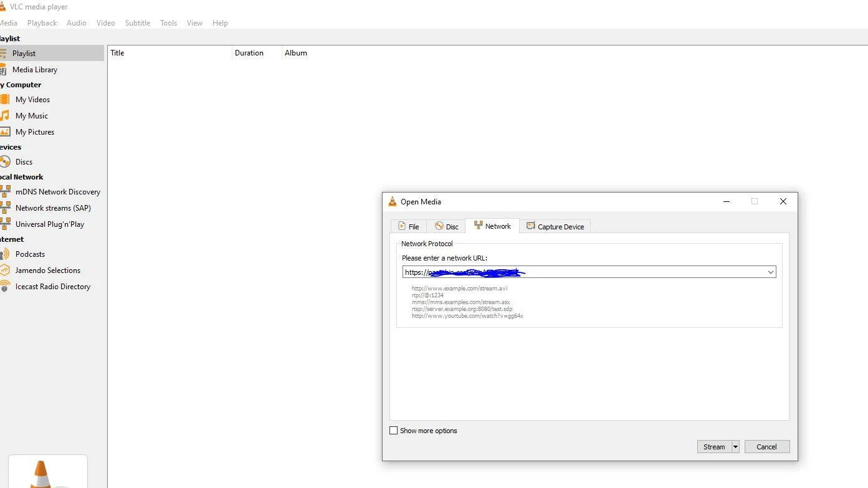Image resolution: width=868 pixels, height=488 pixels.
Task: Select the My Videos film icon
Action: (5, 100)
